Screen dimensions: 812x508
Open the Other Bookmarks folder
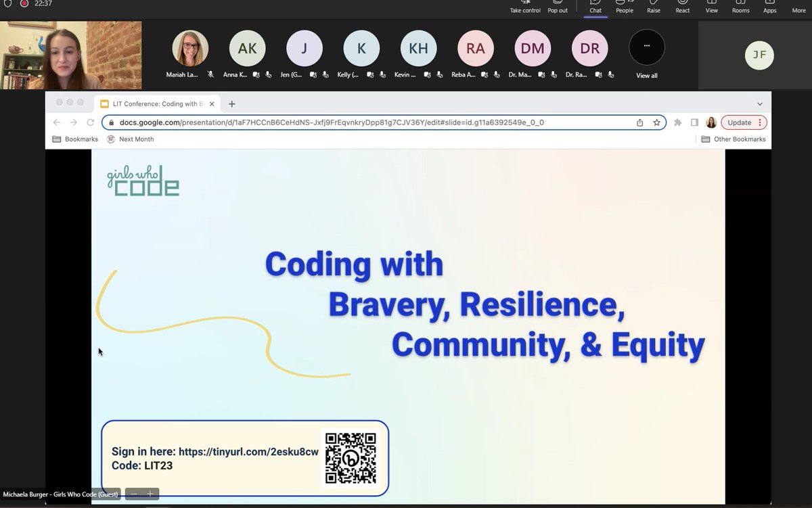[x=734, y=139]
